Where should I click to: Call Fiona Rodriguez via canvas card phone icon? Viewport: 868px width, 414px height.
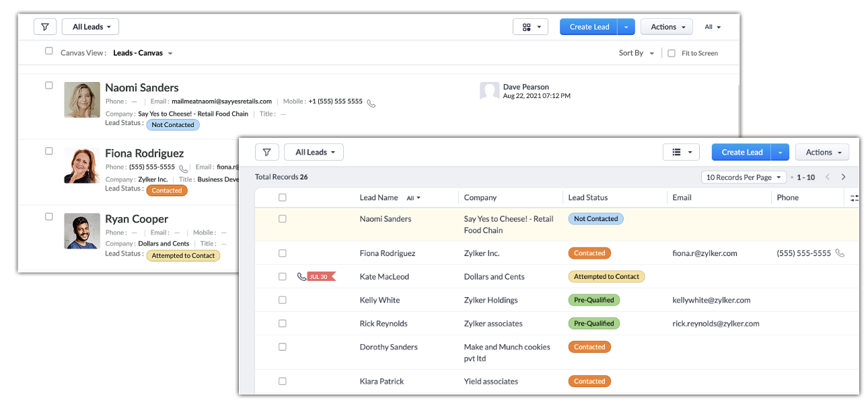point(183,169)
